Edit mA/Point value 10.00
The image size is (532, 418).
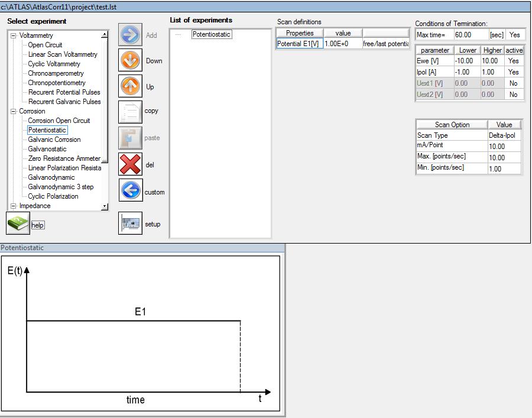coord(504,147)
